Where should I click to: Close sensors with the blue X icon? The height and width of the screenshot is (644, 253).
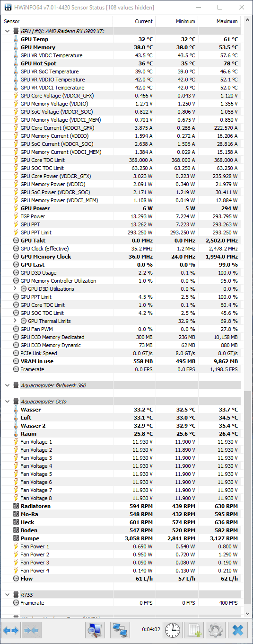[237, 630]
